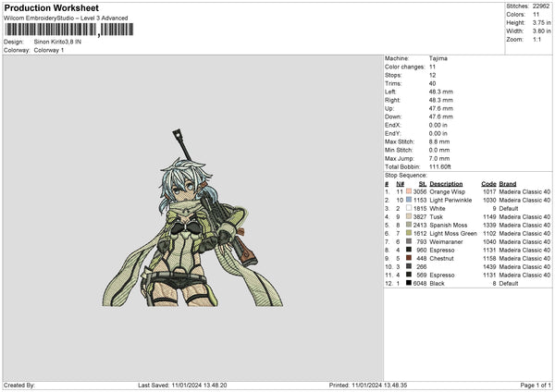Click the Tusk thread row label

pos(438,215)
